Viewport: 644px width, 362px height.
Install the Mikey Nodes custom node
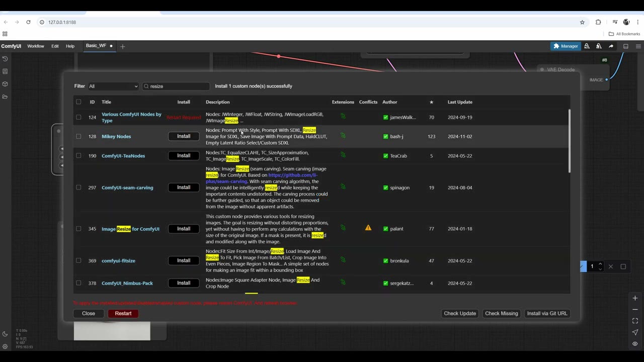tap(184, 136)
